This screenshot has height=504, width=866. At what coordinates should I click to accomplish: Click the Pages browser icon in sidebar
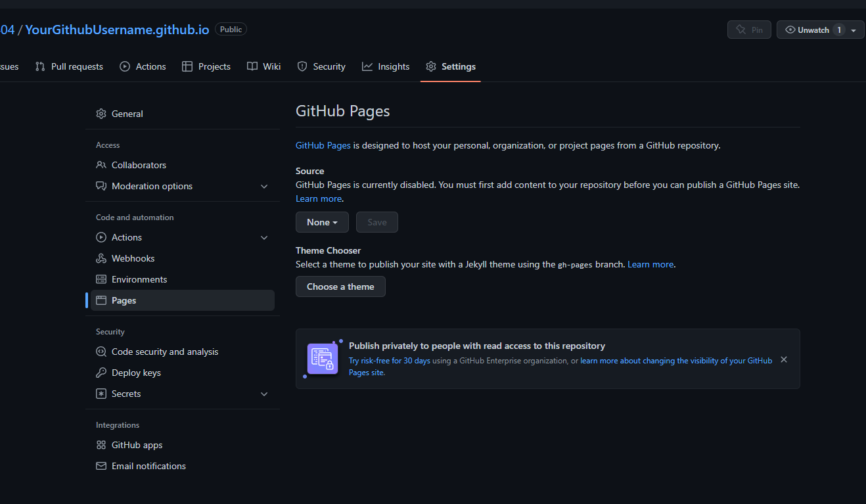(101, 300)
